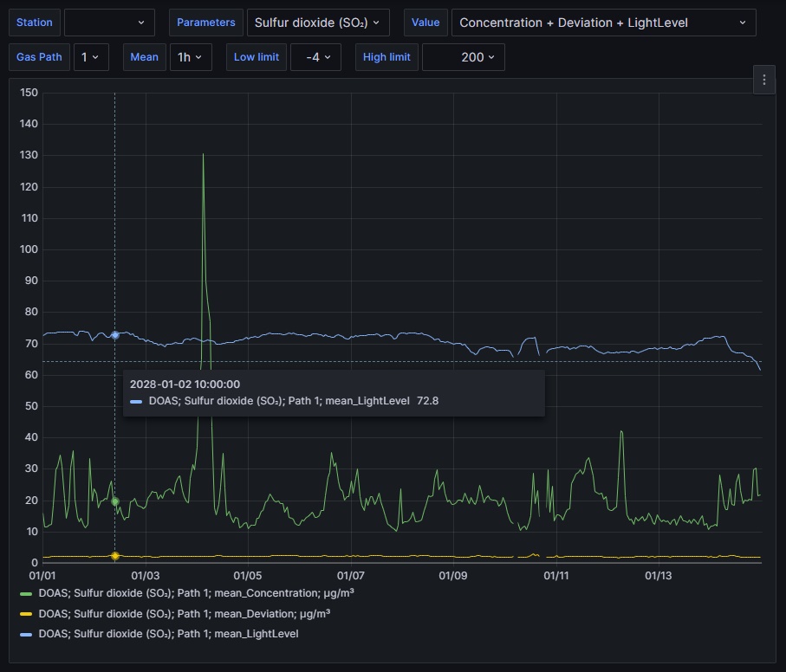
Task: Click blue color swatch for mean_LightLevel
Action: tap(26, 635)
